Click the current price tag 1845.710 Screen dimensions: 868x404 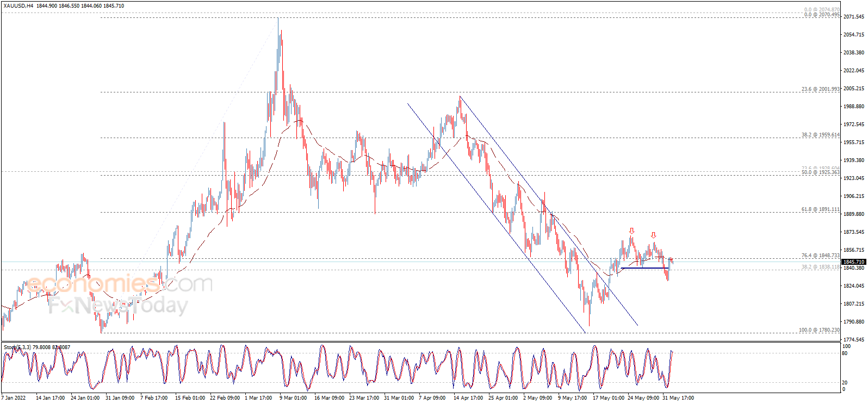coord(853,262)
